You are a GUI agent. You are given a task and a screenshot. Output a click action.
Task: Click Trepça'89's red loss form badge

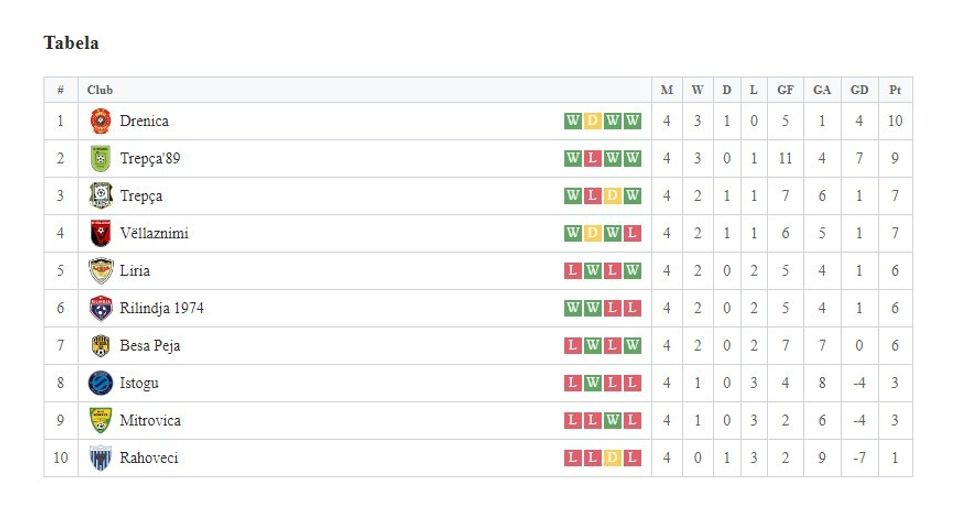pos(592,158)
